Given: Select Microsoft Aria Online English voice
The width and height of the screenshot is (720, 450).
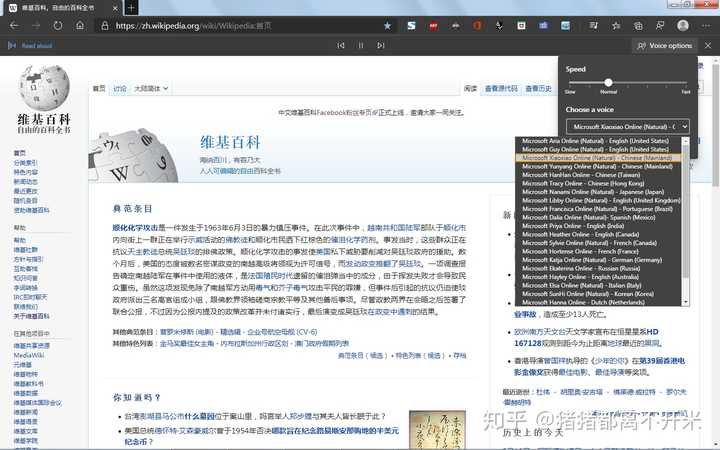Looking at the screenshot, I should tap(598, 141).
